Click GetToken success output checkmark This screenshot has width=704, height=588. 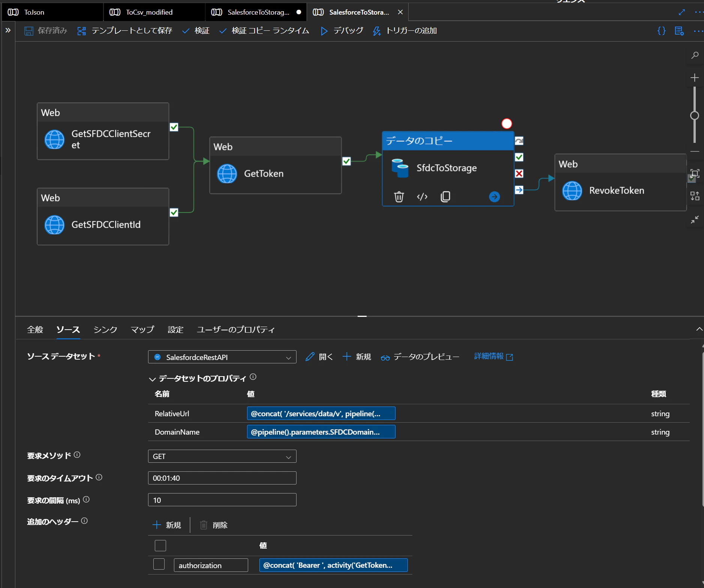(x=346, y=161)
